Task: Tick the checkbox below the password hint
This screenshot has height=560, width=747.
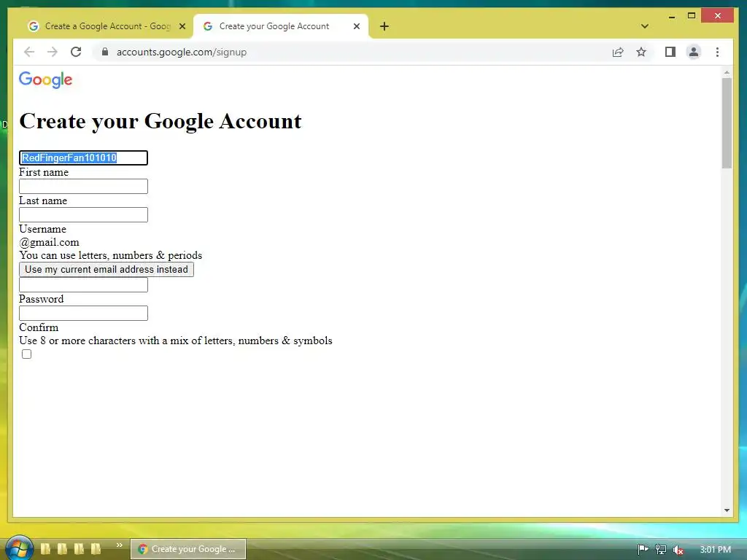Action: coord(27,354)
